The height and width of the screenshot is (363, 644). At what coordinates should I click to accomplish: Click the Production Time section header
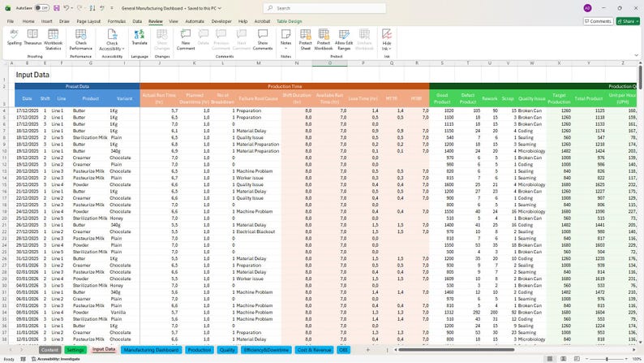tap(285, 86)
